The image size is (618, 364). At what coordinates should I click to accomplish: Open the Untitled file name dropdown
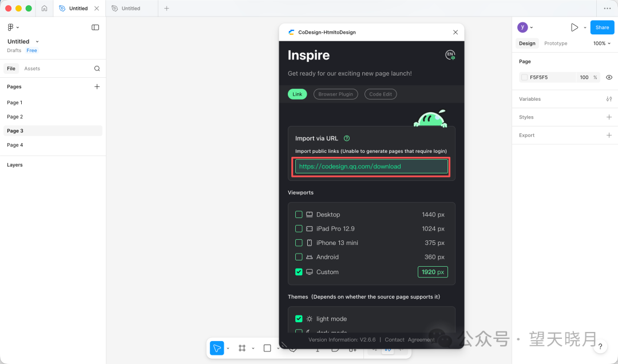pyautogui.click(x=37, y=41)
